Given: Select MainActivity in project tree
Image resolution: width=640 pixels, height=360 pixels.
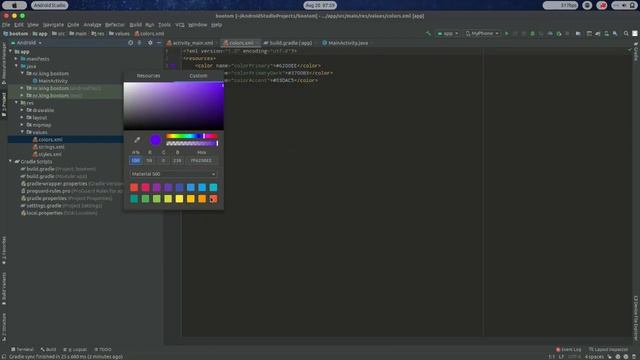Looking at the screenshot, I should coord(53,81).
